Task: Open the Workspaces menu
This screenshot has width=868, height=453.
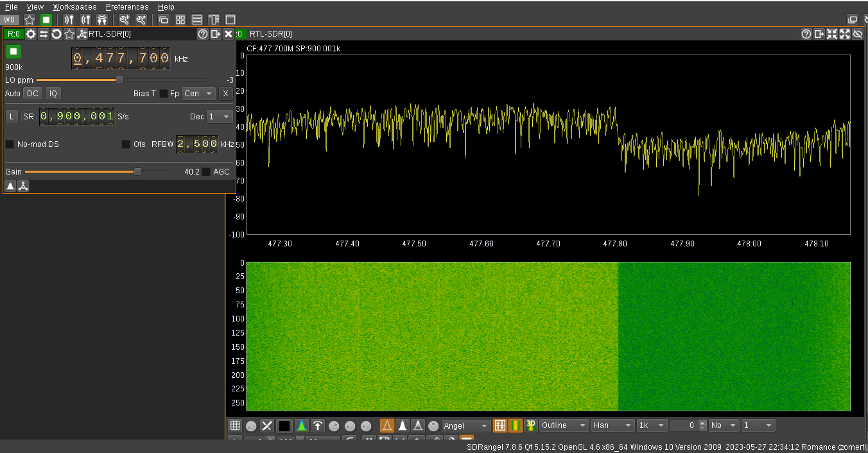Action: point(74,7)
